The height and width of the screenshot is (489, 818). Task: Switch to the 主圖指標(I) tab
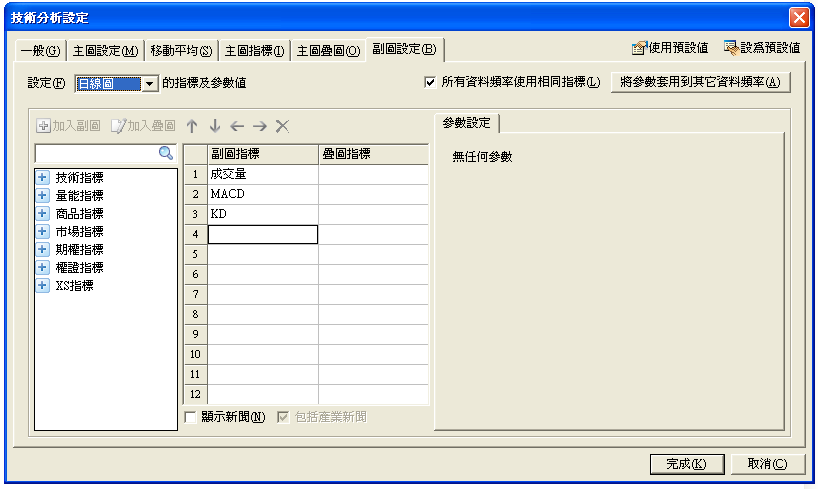pos(255,51)
